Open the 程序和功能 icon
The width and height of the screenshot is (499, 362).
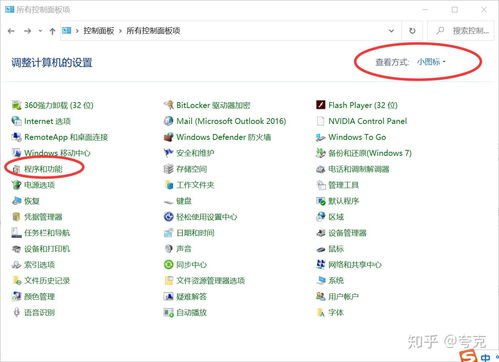(16, 169)
